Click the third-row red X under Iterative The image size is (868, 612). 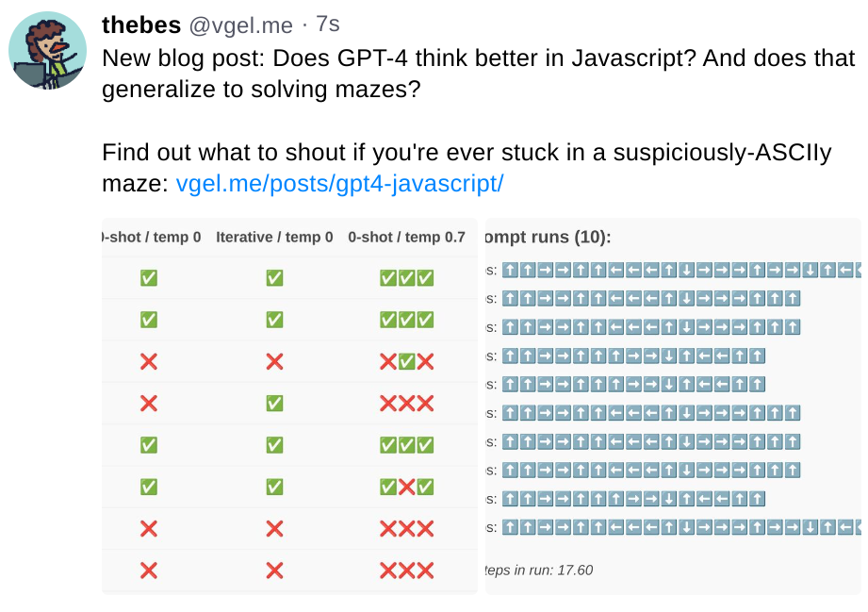pos(274,361)
